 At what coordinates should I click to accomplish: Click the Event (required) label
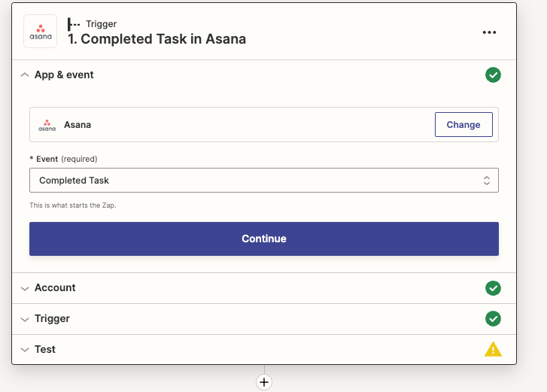tap(63, 159)
